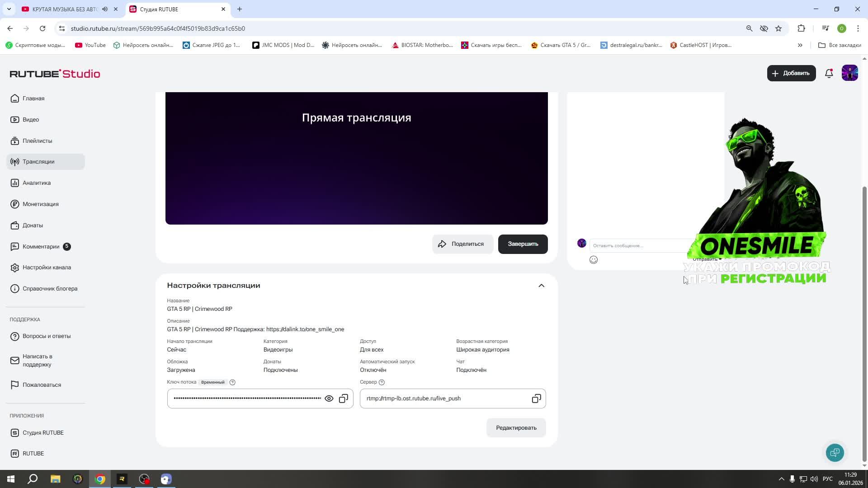This screenshot has width=868, height=488.
Task: Mute the audio on the YouTube tab
Action: click(105, 9)
